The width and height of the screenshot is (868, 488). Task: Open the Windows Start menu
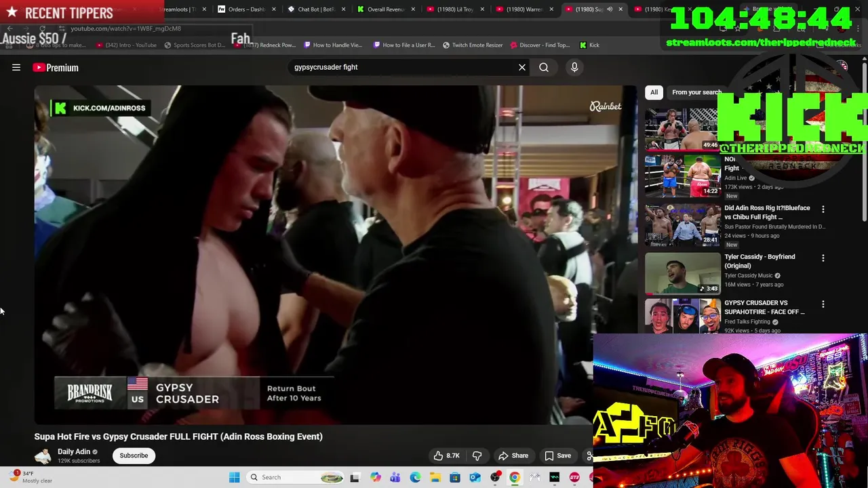click(234, 477)
